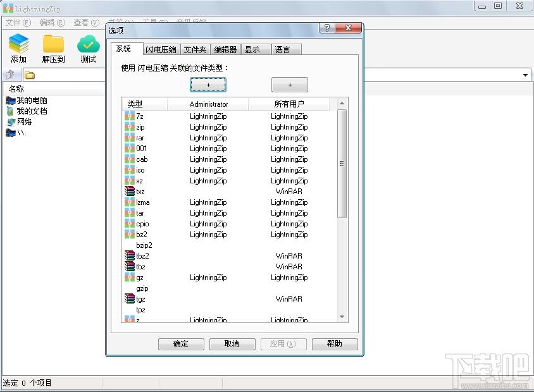Open the 编辑(E) menu
Image resolution: width=534 pixels, height=392 pixels.
(x=52, y=23)
